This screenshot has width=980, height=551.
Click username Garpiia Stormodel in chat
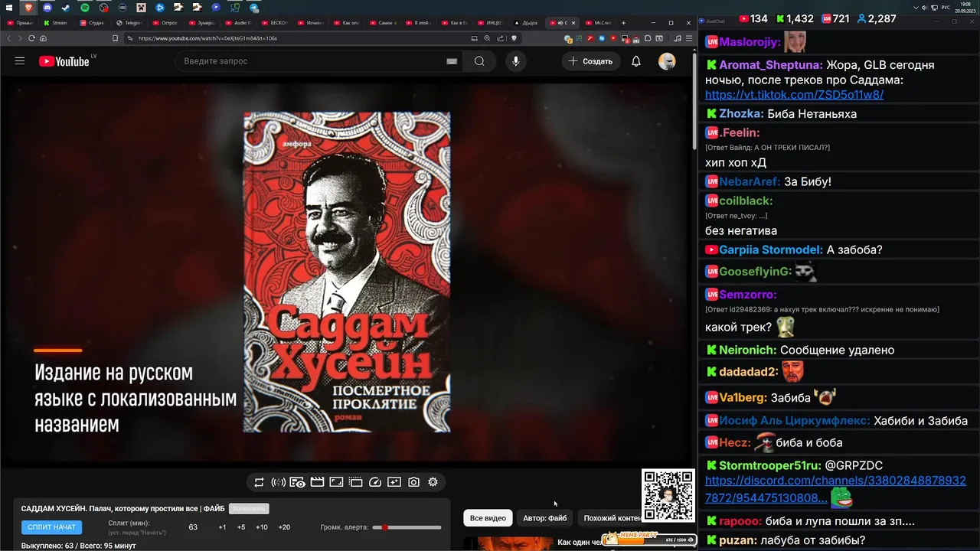[771, 250]
